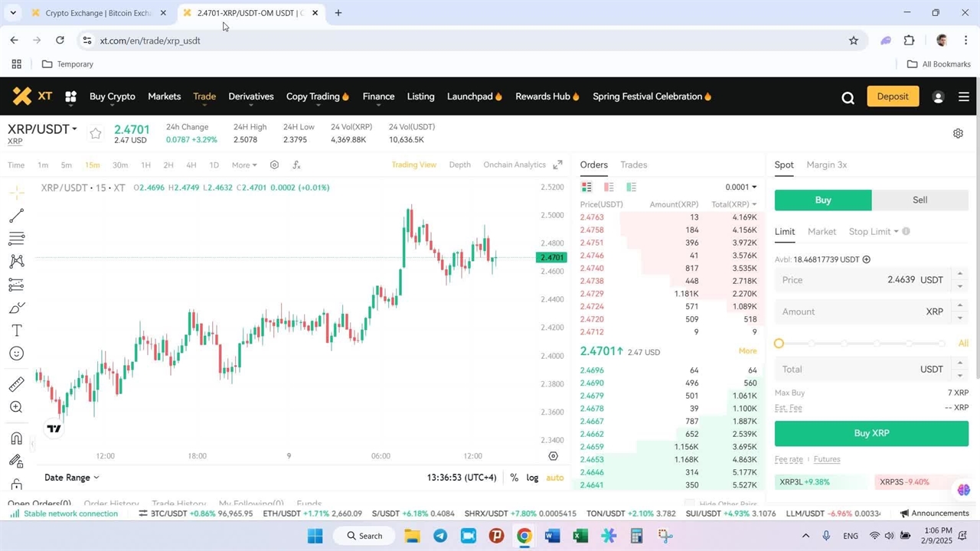
Task: Expand the order book 0.0001 precision dropdown
Action: click(x=740, y=187)
